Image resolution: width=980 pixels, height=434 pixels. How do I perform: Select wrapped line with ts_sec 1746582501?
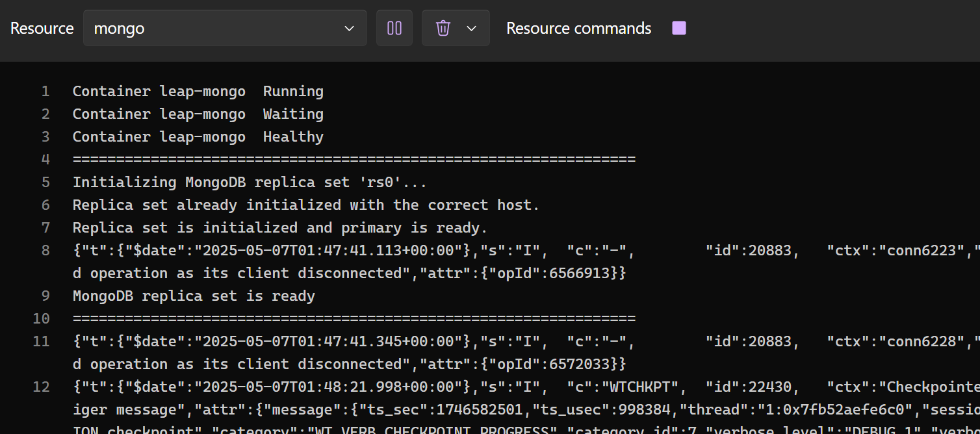pyautogui.click(x=526, y=409)
